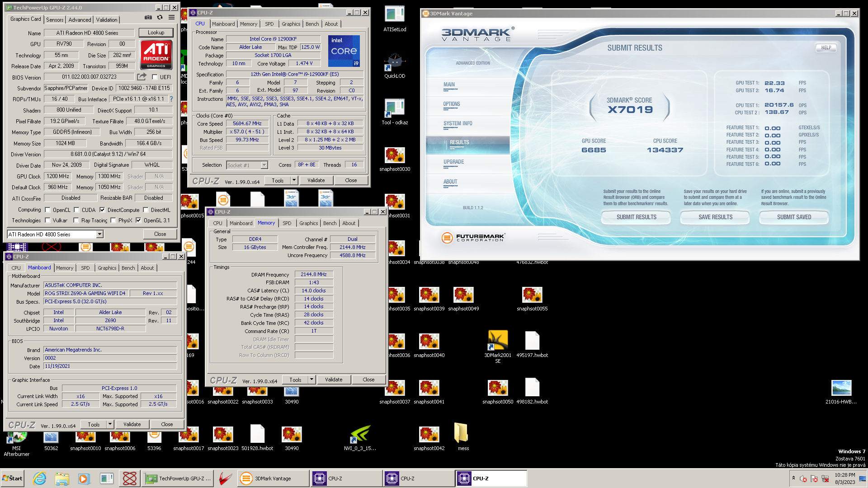
Task: Click the Bus Interface question mark icon
Action: click(x=171, y=99)
